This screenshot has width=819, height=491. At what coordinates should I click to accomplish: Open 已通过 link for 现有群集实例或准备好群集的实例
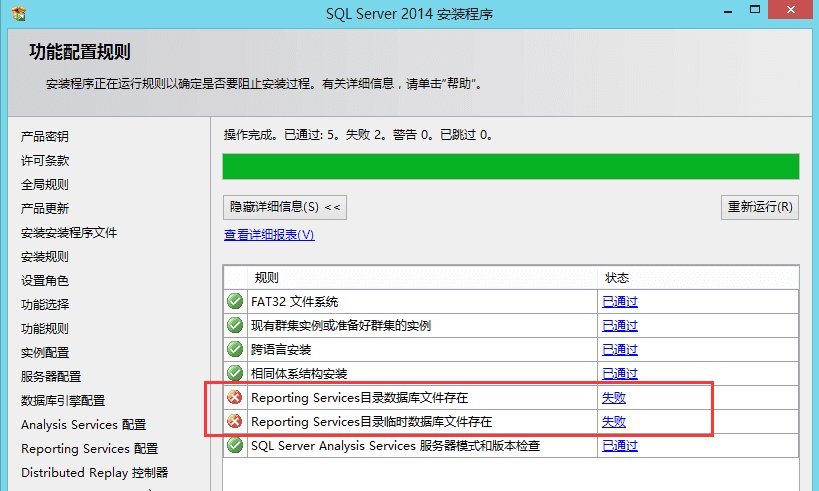point(619,325)
